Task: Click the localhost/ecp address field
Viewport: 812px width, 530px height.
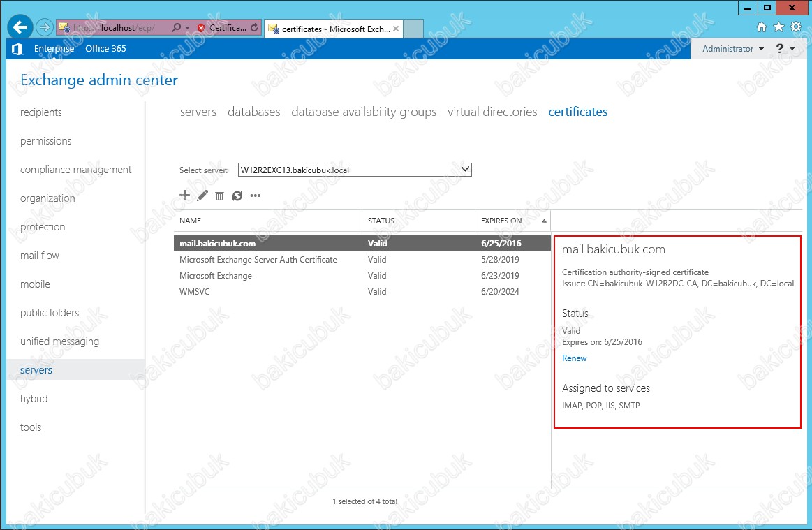Action: tap(113, 28)
